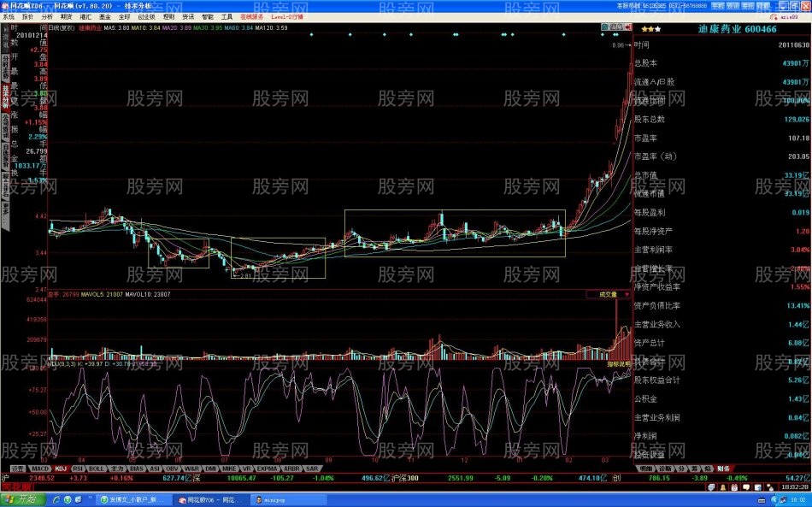Click the 设置 tab left of MACD
Screen dimensions: 812x507
click(18, 469)
